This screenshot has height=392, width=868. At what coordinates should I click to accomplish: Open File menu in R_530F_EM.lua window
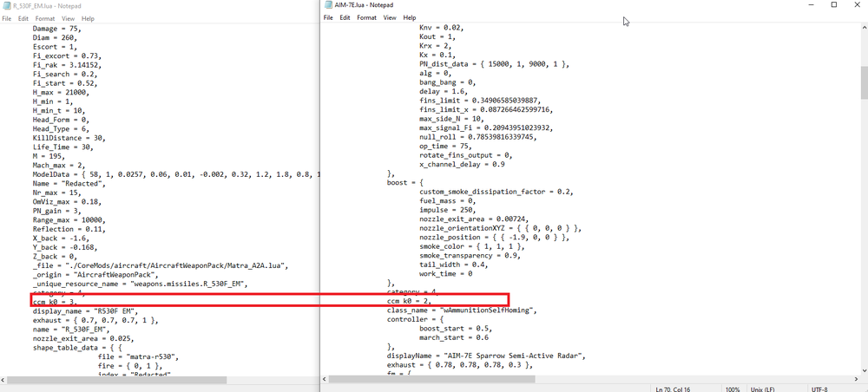pos(7,19)
